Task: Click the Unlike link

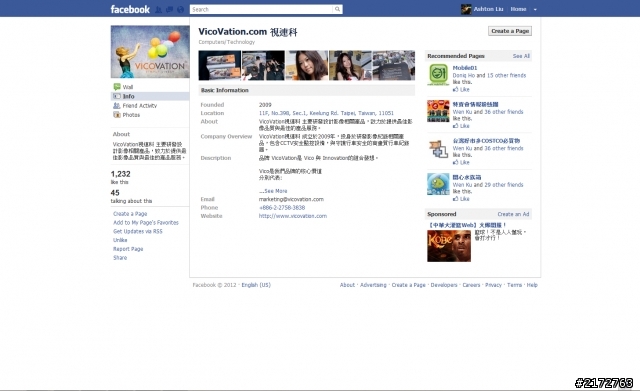Action: click(x=120, y=240)
